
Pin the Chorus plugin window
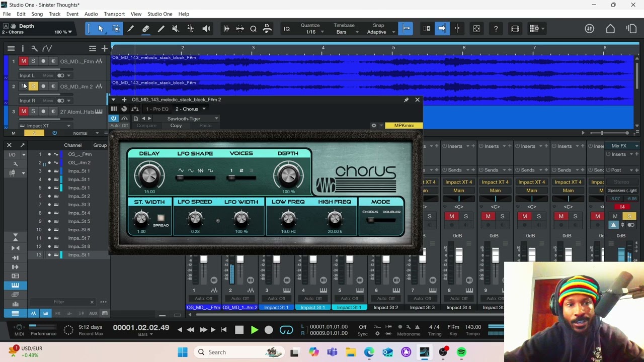click(x=406, y=100)
